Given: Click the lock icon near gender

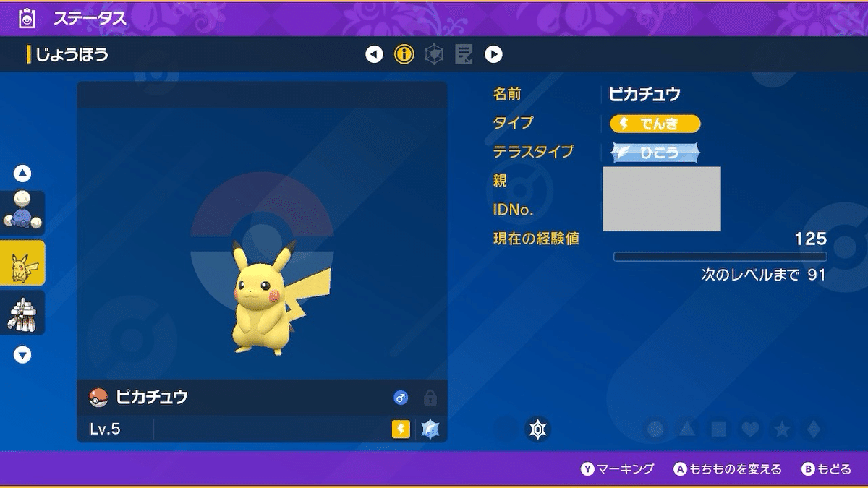Looking at the screenshot, I should (430, 398).
